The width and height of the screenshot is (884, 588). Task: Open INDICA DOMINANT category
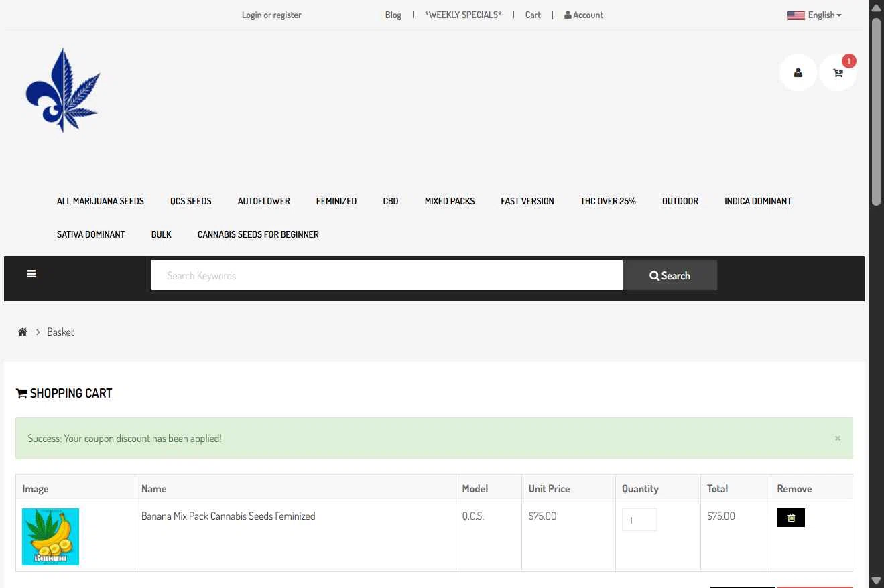pyautogui.click(x=758, y=201)
